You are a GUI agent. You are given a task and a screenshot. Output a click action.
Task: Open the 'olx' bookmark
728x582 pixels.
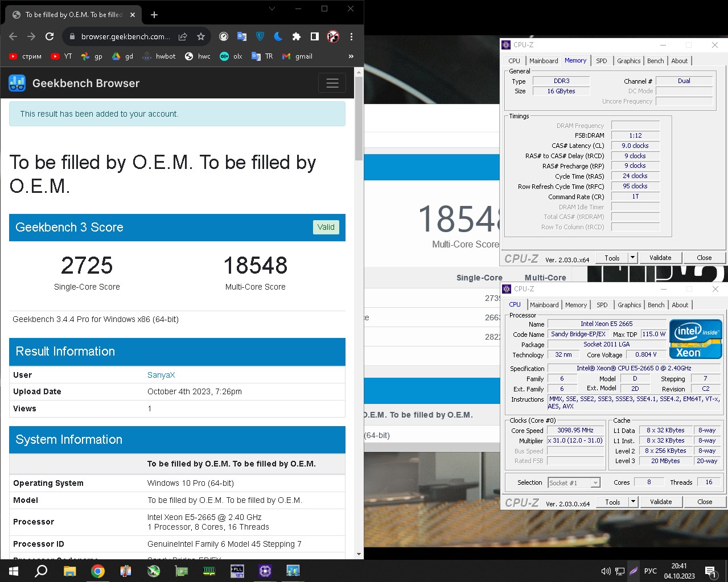pyautogui.click(x=231, y=56)
